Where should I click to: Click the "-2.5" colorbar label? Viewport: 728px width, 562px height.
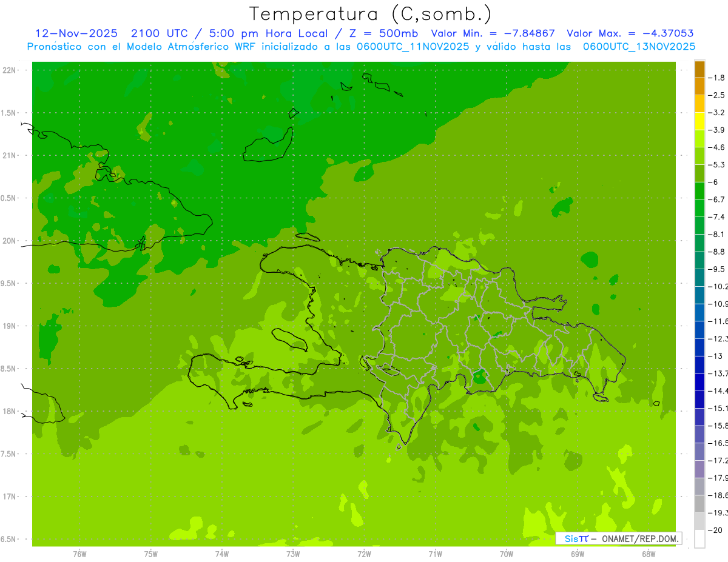[717, 95]
